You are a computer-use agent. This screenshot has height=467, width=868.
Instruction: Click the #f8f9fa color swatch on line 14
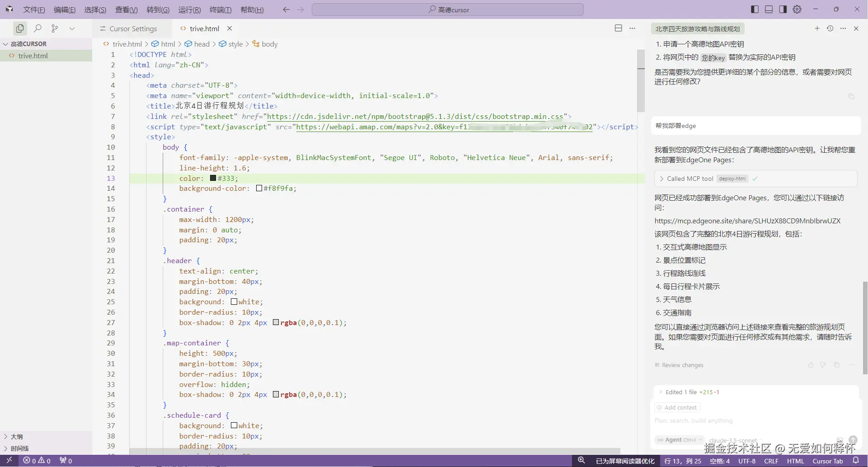259,188
